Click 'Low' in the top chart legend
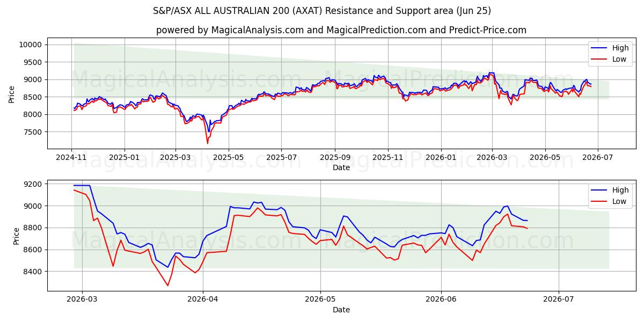644x322 pixels. tap(619, 59)
